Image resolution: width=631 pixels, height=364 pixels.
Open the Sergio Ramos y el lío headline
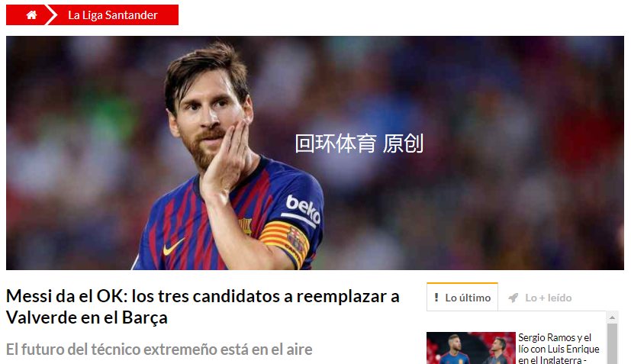click(x=559, y=349)
